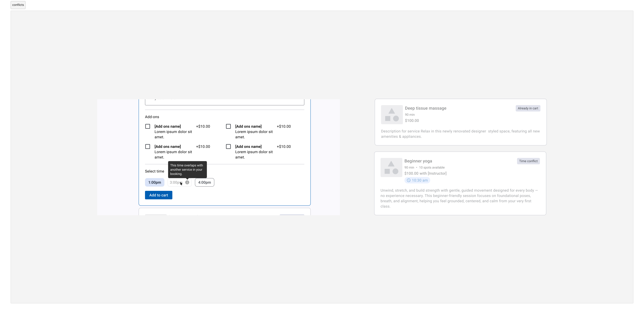Viewport: 644px width, 314px height.
Task: Click the $100.00 with [Instructor] price
Action: (425, 173)
